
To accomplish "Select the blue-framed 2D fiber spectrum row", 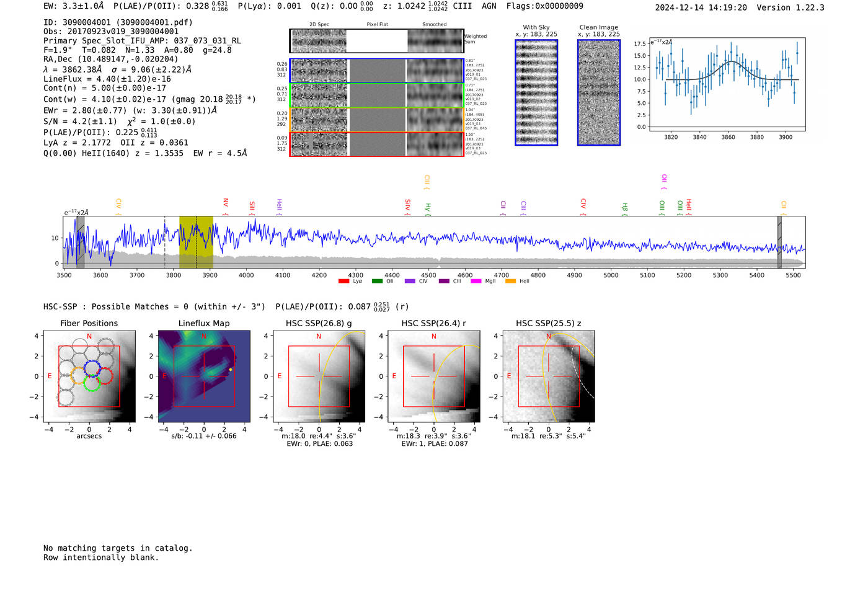I will 377,71.
